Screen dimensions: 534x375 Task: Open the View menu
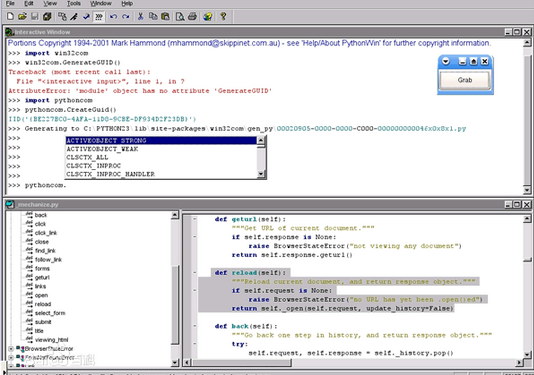point(50,3)
